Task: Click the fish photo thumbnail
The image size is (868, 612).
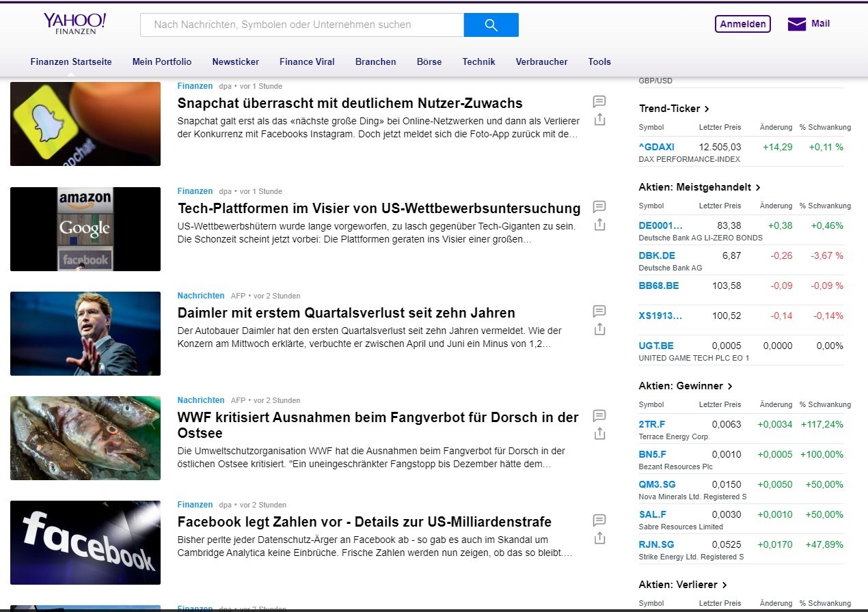Action: [x=85, y=438]
